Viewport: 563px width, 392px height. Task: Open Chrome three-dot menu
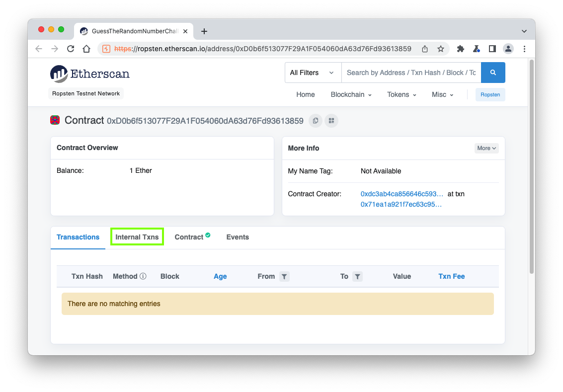point(524,49)
